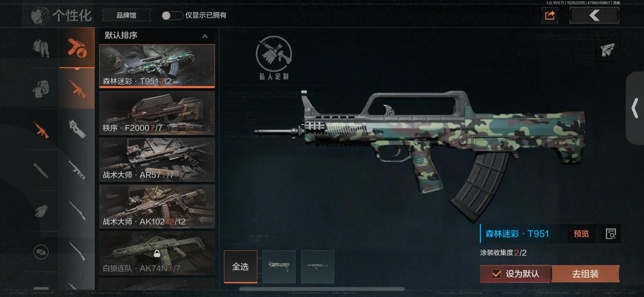Select 战术大师 · AK102 skin entry
This screenshot has height=297, width=644.
157,206
